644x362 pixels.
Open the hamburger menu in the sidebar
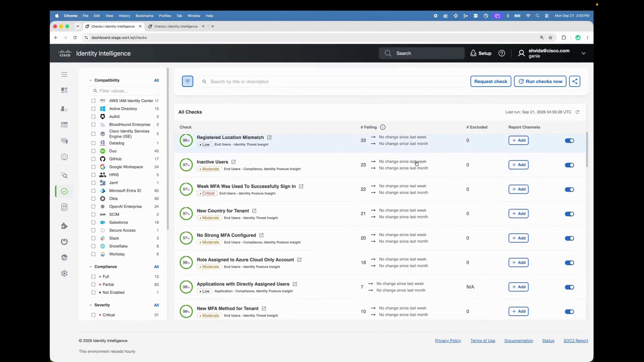click(x=64, y=74)
